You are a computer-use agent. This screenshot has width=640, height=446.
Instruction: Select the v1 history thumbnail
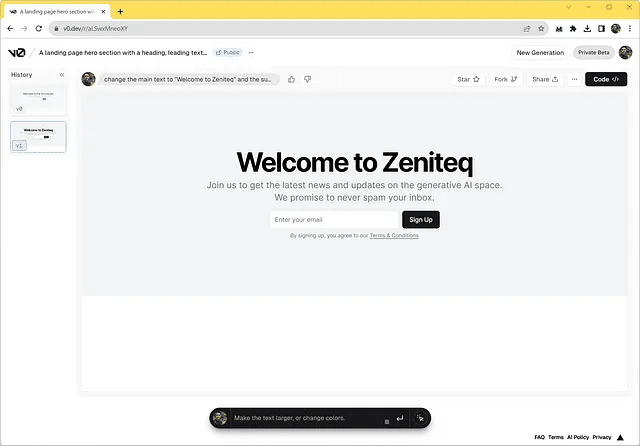38,137
